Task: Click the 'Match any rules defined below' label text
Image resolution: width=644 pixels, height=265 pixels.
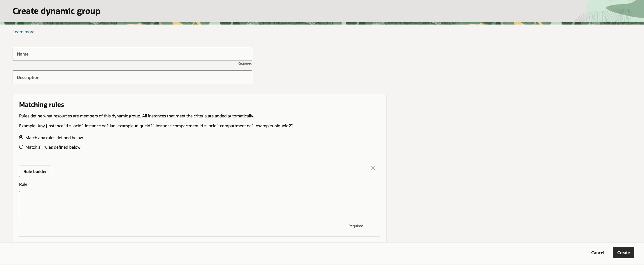Action: [54, 138]
